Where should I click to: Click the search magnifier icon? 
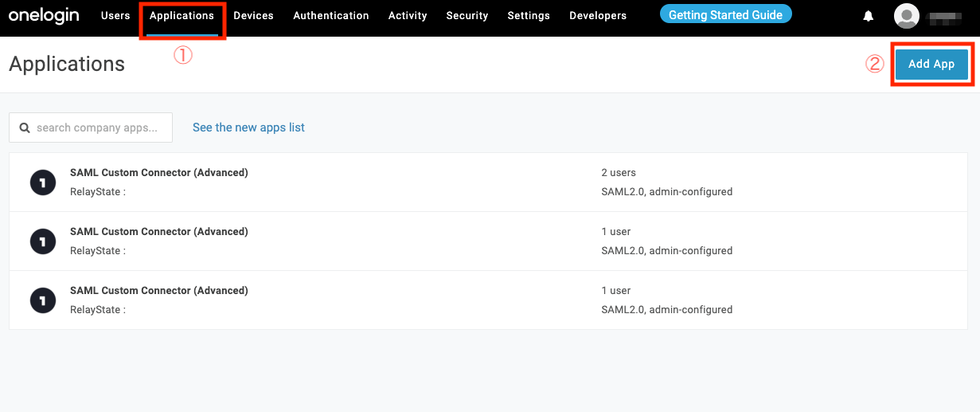click(25, 128)
